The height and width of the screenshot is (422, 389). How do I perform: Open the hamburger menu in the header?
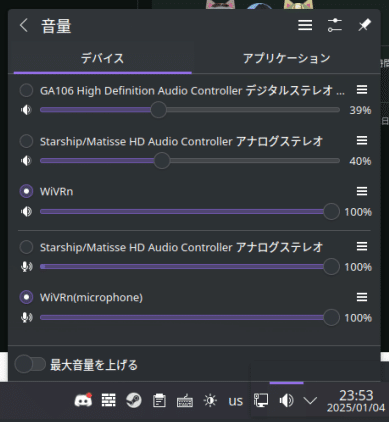305,25
